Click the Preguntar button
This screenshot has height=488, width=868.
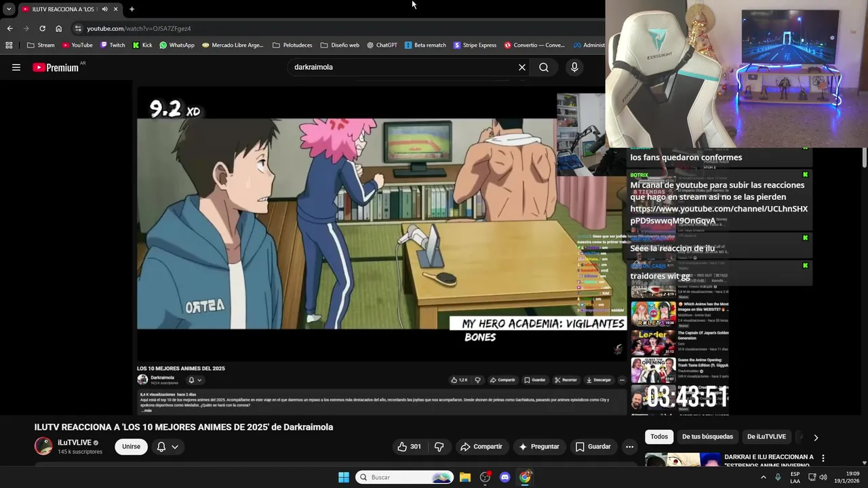click(x=539, y=447)
